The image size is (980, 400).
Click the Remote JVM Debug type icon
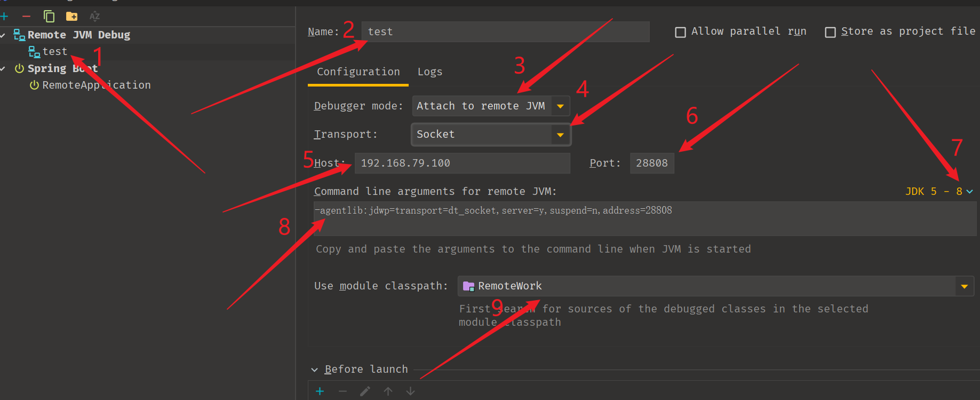coord(19,35)
